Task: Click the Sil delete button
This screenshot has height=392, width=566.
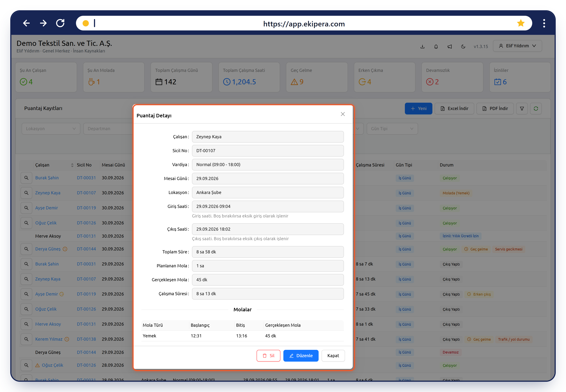Action: click(268, 356)
